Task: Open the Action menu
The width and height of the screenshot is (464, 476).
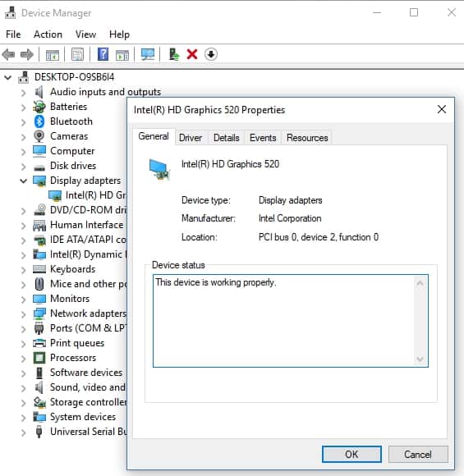Action: point(48,34)
